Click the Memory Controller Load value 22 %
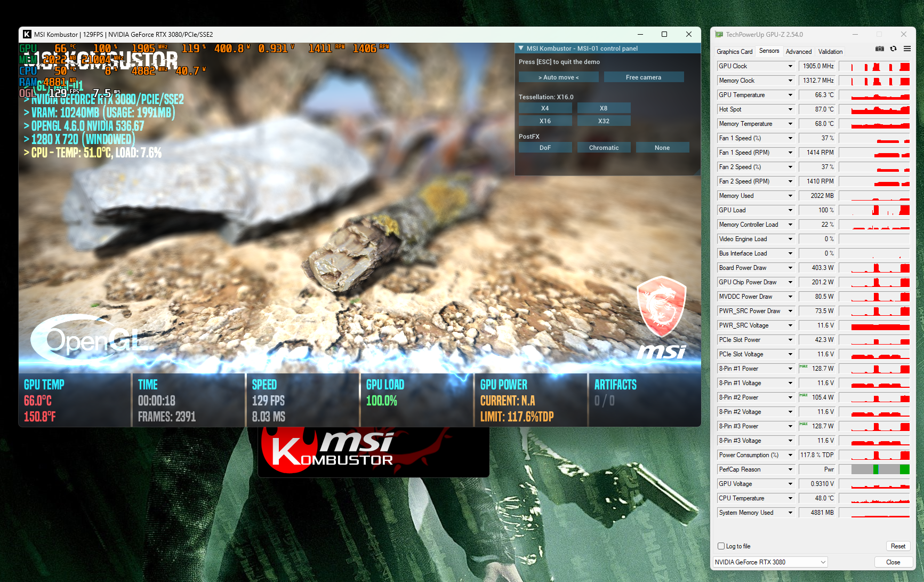924x582 pixels. [x=817, y=225]
